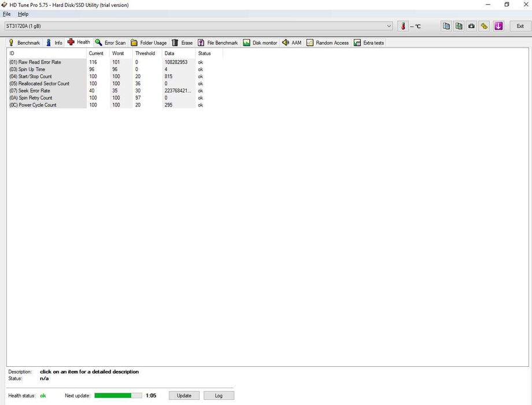Image resolution: width=532 pixels, height=405 pixels.
Task: Click the Exit button
Action: (x=520, y=26)
